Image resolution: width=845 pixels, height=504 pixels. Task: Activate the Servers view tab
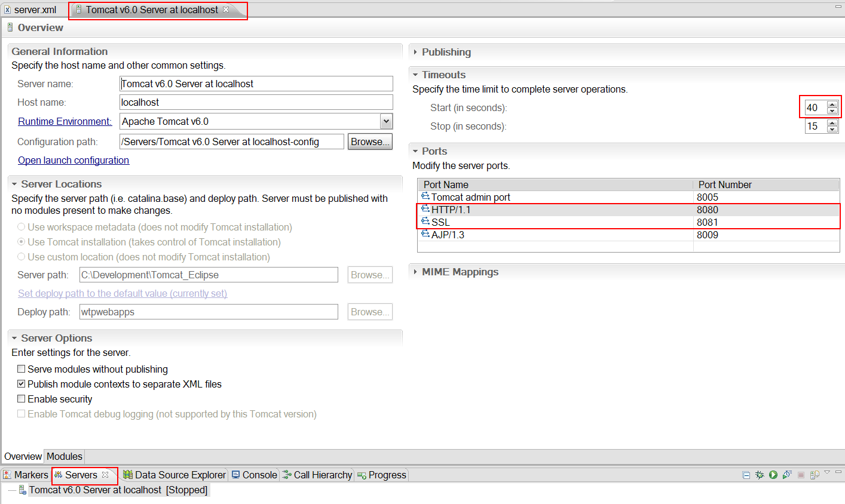pyautogui.click(x=81, y=475)
